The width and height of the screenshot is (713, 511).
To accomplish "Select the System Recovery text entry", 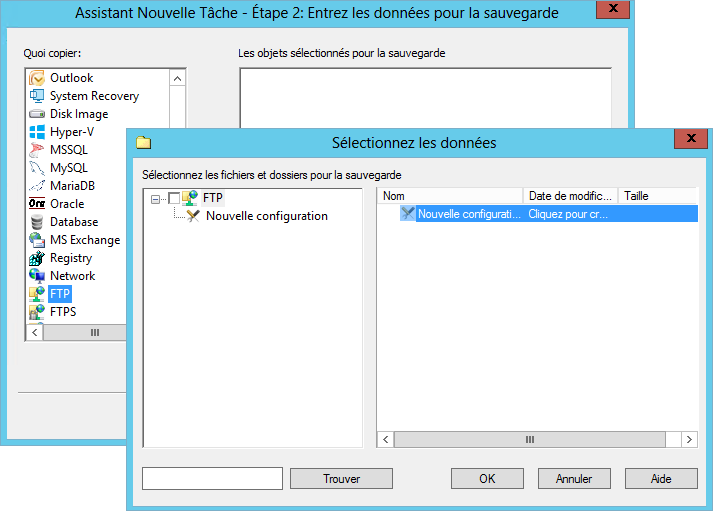I will tap(94, 96).
